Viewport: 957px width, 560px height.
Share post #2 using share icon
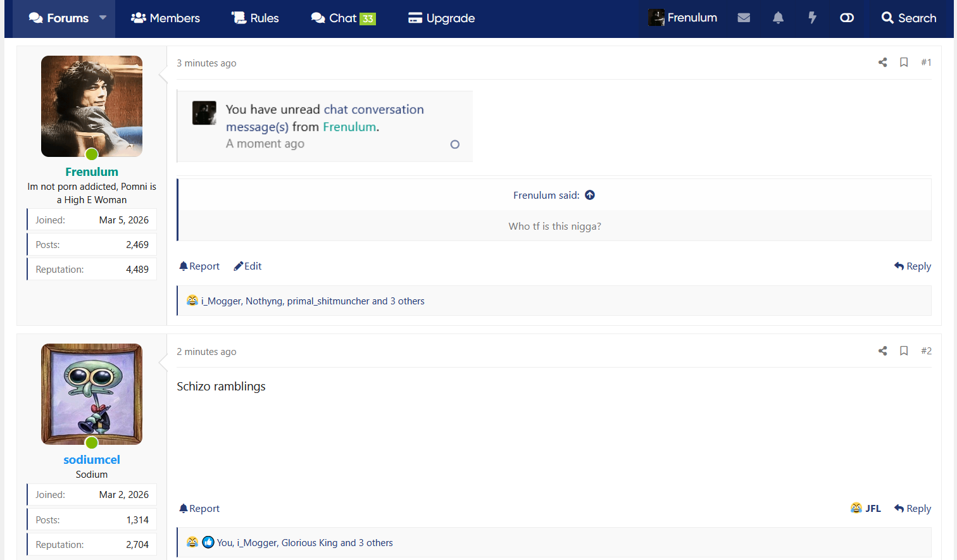tap(882, 351)
